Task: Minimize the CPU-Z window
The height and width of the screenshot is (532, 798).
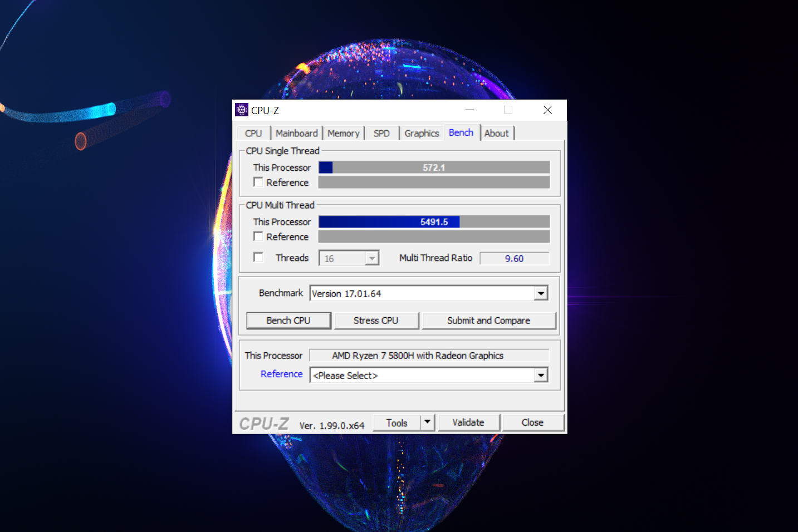Action: [x=469, y=110]
